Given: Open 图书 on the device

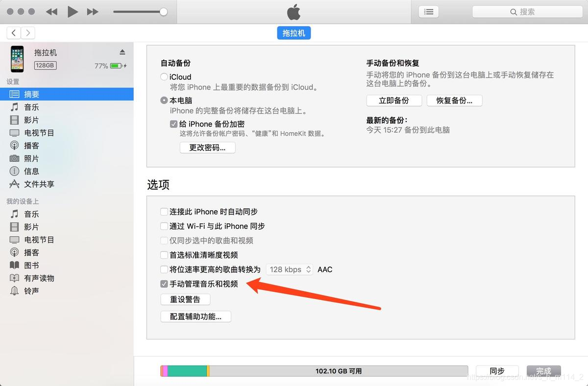Looking at the screenshot, I should pos(67,265).
